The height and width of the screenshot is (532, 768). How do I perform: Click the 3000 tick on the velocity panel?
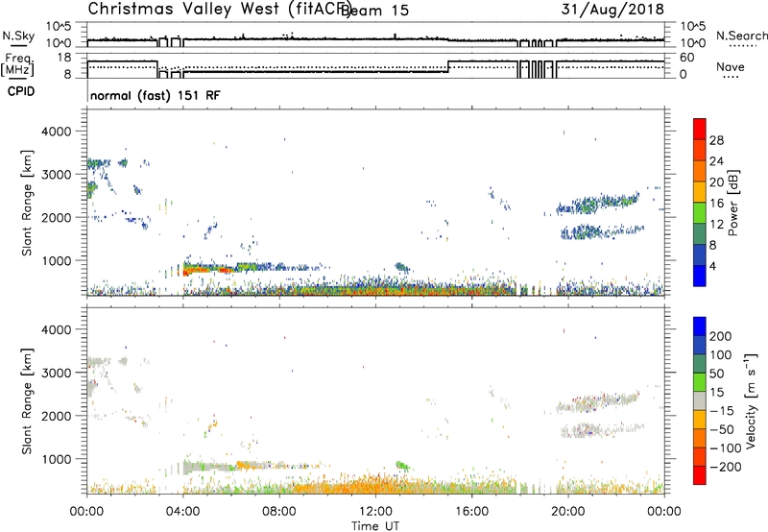point(56,373)
